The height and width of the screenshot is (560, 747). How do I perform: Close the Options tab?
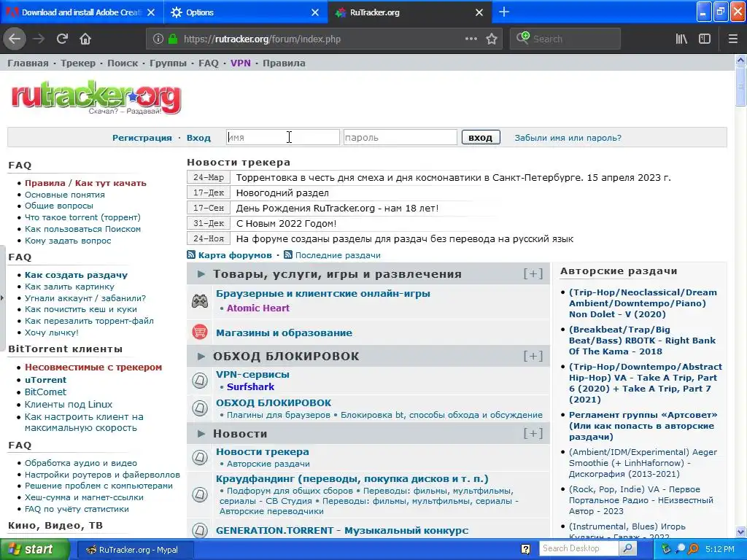[x=315, y=12]
